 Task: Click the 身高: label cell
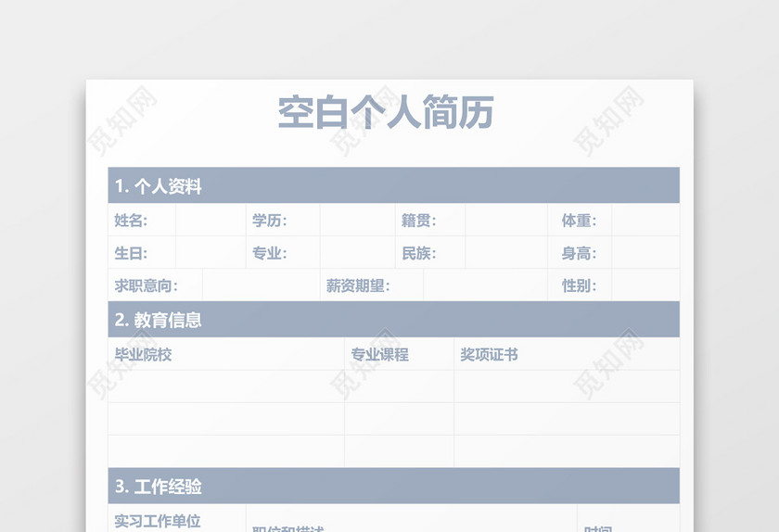580,252
